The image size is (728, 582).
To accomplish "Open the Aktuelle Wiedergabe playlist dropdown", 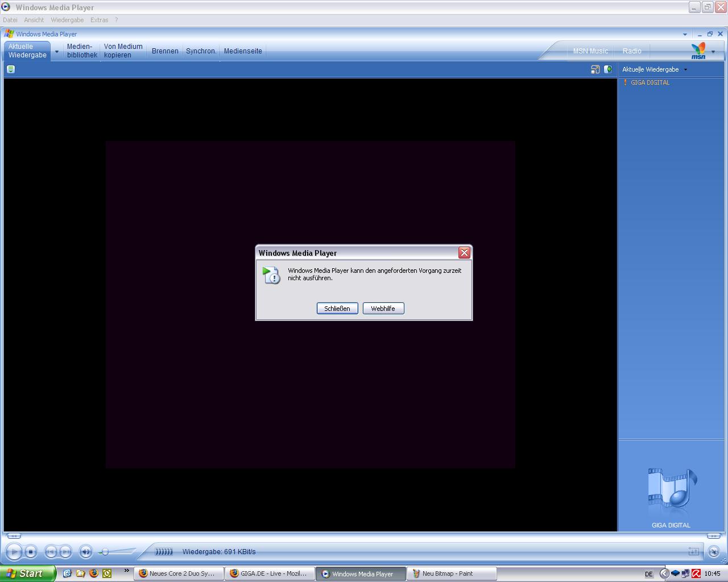I will point(655,69).
